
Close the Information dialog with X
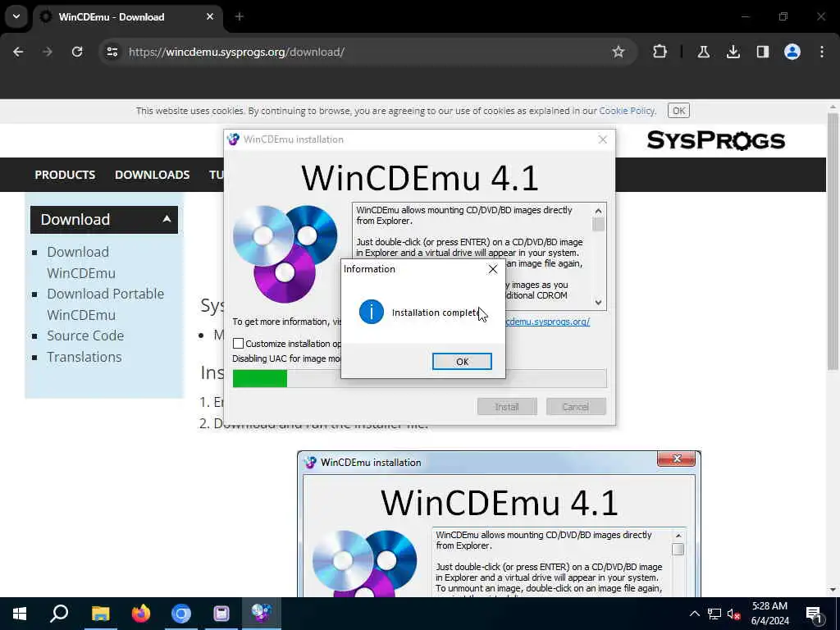[493, 269]
